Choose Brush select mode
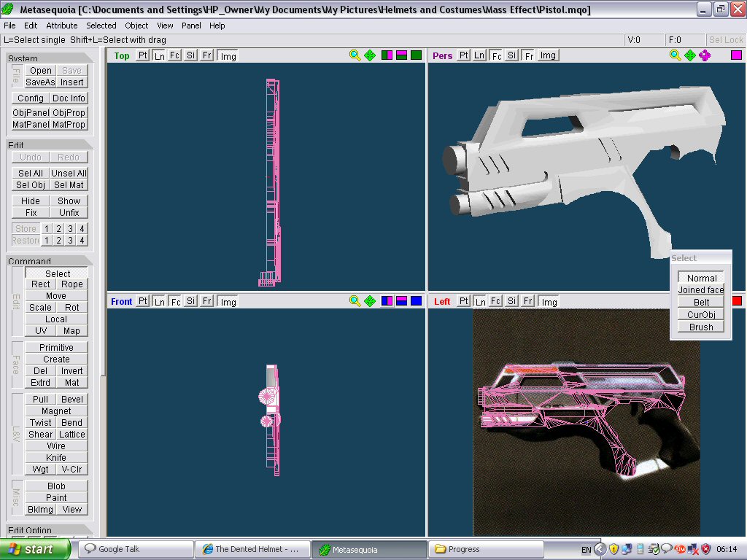This screenshot has width=747, height=560. click(701, 327)
